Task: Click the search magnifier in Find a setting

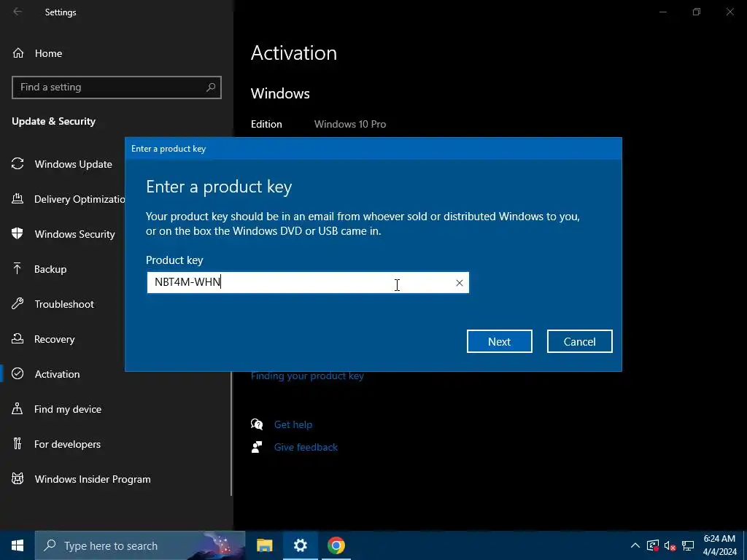Action: [x=211, y=87]
